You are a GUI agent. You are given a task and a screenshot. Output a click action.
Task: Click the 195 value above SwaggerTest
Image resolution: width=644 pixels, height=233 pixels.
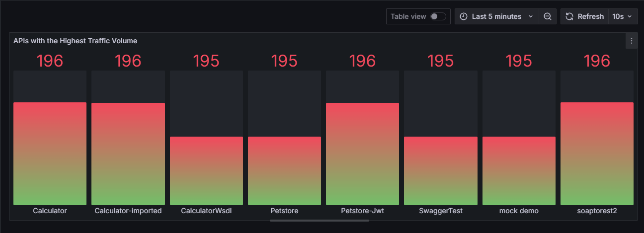click(440, 61)
